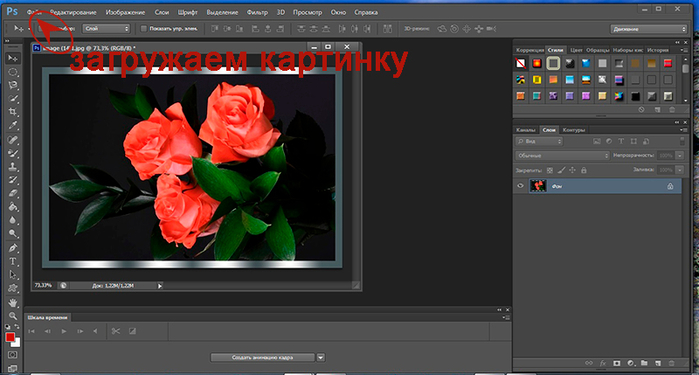Open the opacity Непрозрачность dropdown arrow
The height and width of the screenshot is (375, 699).
click(680, 156)
